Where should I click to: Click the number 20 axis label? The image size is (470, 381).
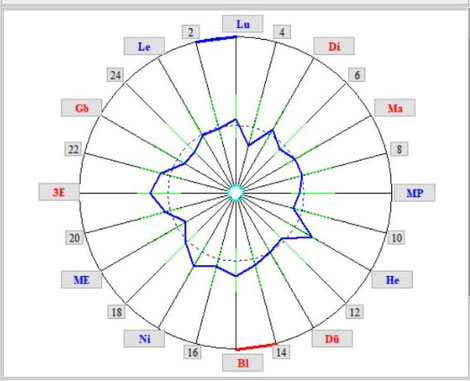[x=74, y=238]
